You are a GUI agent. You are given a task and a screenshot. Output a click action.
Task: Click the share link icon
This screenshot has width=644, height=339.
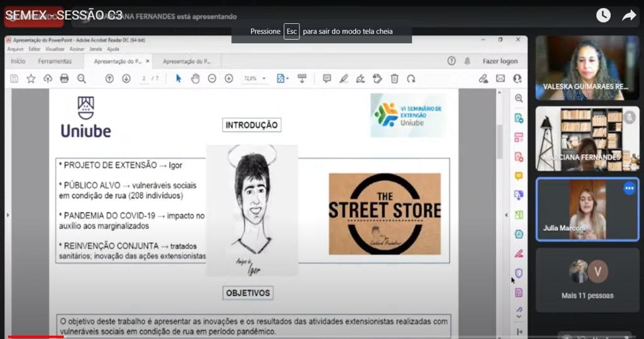coord(484,79)
